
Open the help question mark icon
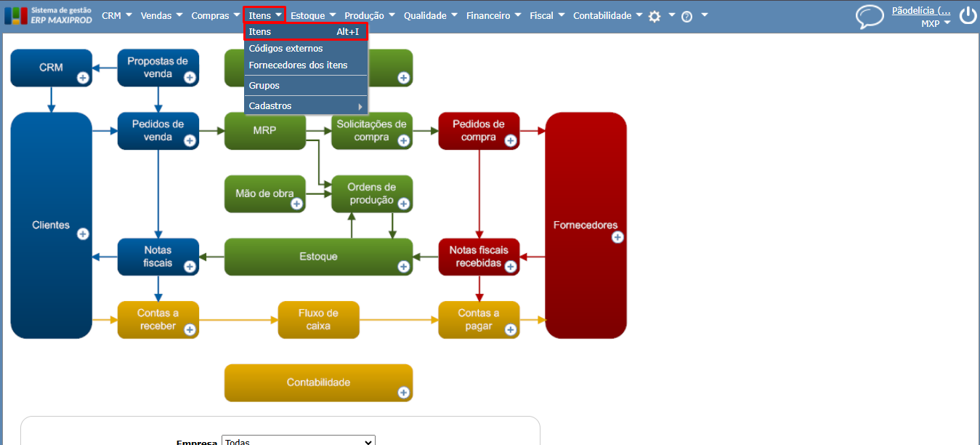coord(687,16)
